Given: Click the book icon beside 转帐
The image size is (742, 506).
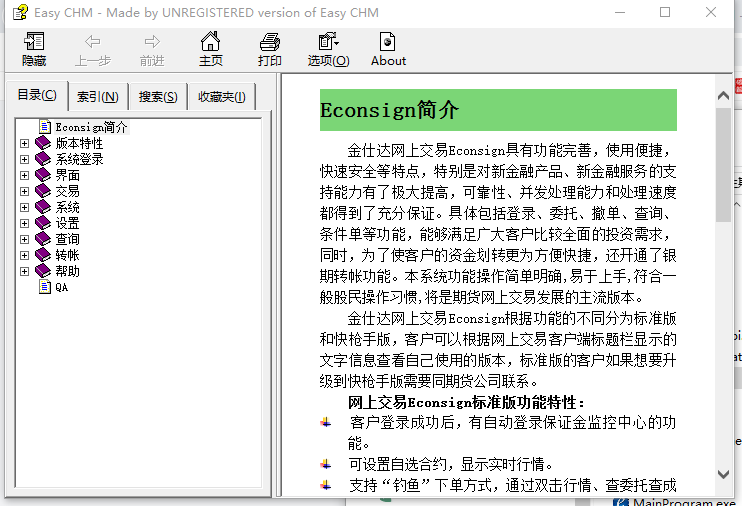Looking at the screenshot, I should coord(43,255).
